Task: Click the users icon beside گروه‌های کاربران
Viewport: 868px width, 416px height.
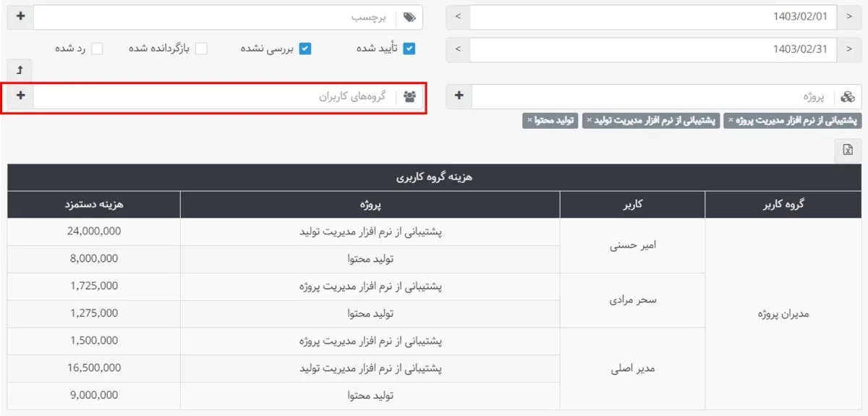Action: pyautogui.click(x=410, y=96)
